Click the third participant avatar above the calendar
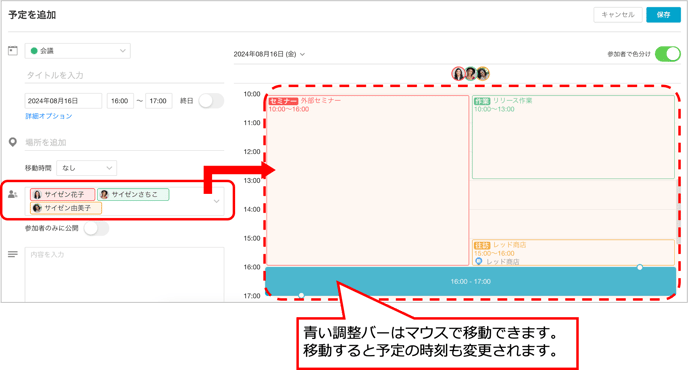 tap(483, 73)
